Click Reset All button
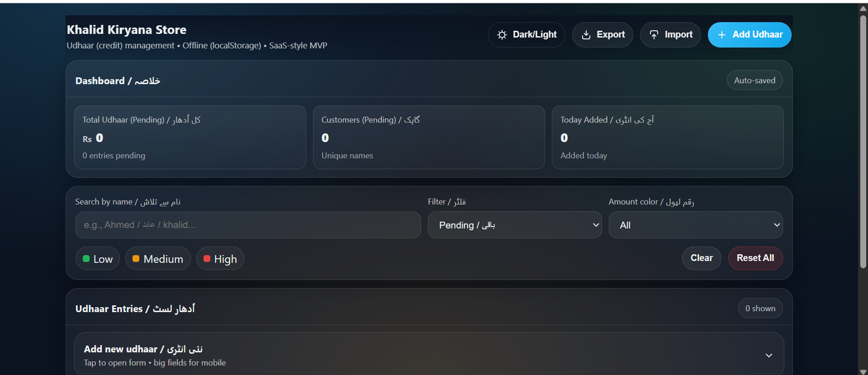 [x=755, y=258]
